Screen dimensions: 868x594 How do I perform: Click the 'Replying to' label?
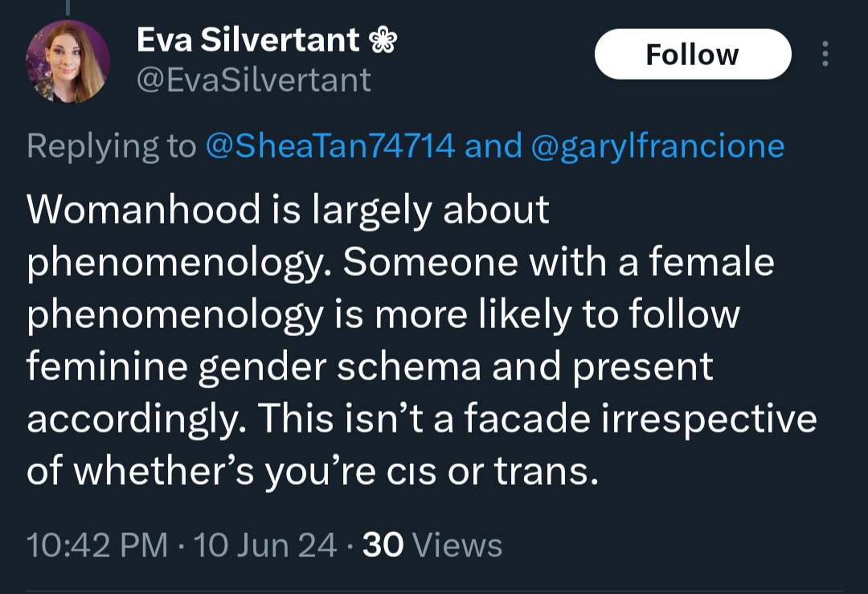pos(111,147)
